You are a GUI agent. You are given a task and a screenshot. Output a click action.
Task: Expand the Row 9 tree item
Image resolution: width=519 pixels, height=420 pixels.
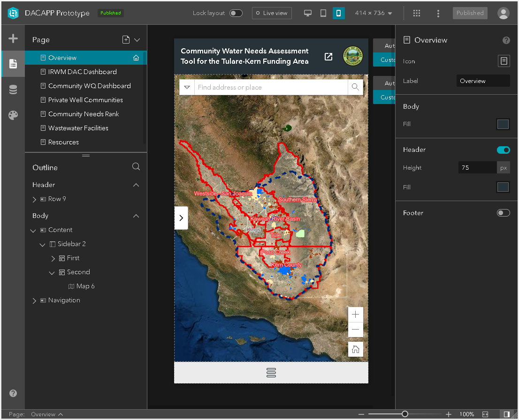tap(34, 199)
